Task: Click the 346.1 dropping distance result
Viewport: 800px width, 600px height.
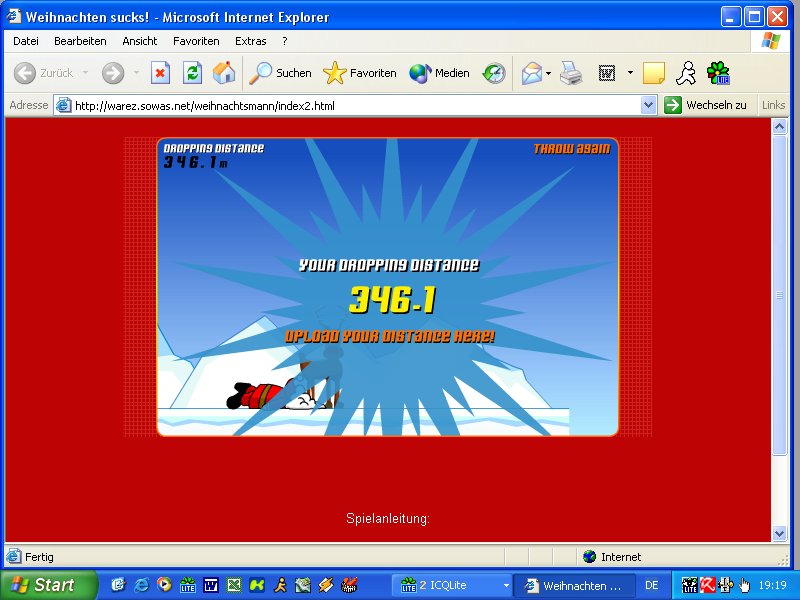Action: [393, 299]
